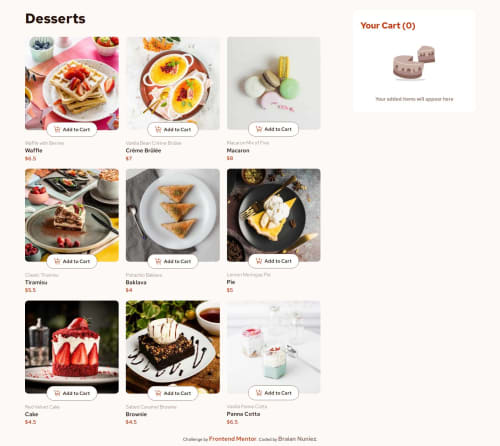The height and width of the screenshot is (446, 500).
Task: Click the cart icon on Macaron's button
Action: [x=259, y=129]
